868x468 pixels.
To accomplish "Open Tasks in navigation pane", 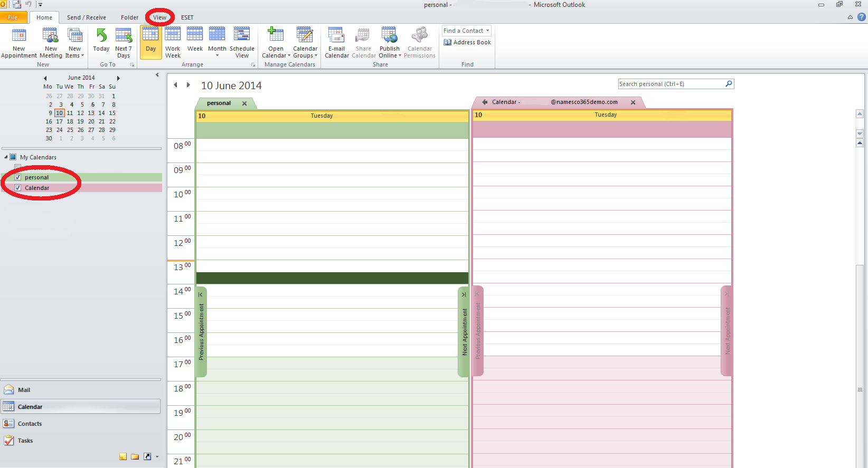I will [x=81, y=441].
